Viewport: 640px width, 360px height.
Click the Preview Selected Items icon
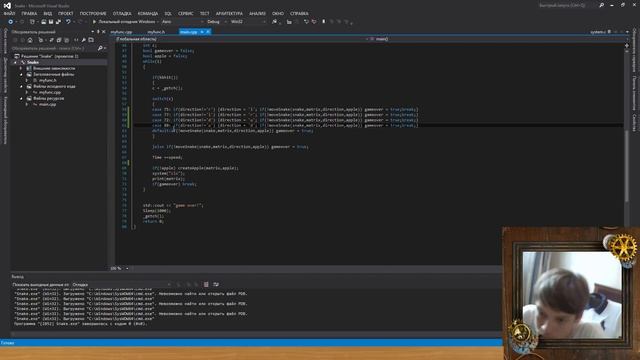tap(91, 40)
